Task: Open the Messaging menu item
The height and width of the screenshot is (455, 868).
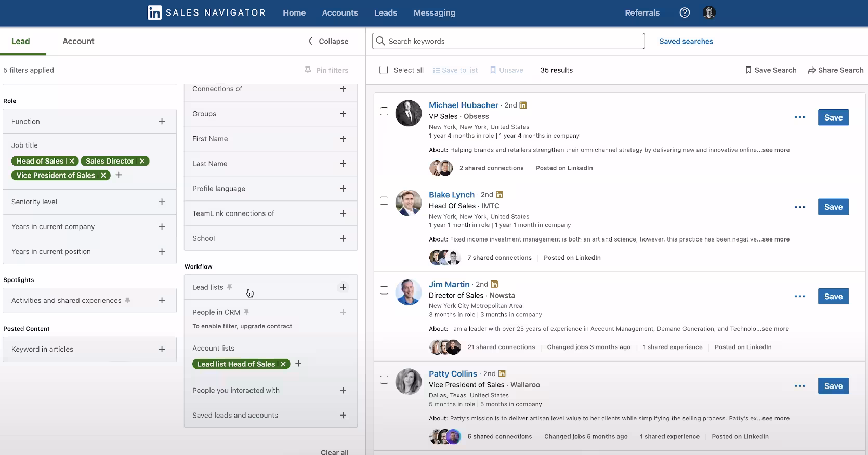Action: pos(434,12)
